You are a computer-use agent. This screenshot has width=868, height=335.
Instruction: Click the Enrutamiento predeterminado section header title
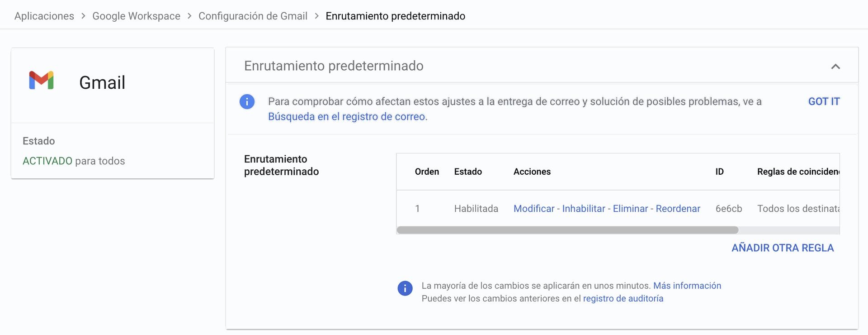click(334, 66)
